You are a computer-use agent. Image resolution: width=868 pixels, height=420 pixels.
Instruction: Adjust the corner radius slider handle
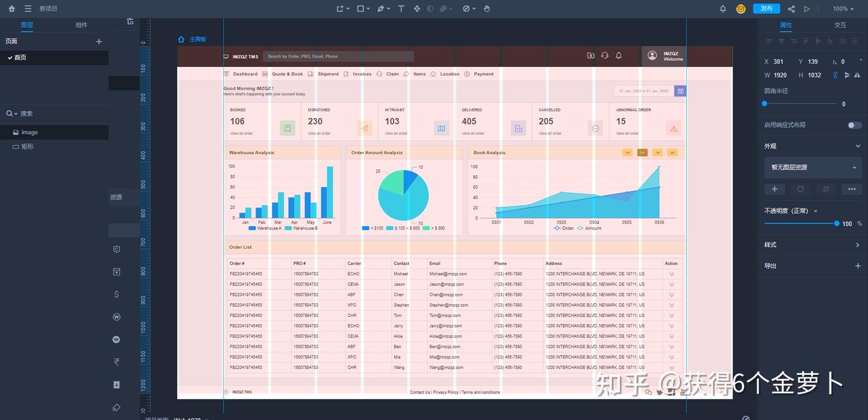[x=764, y=104]
